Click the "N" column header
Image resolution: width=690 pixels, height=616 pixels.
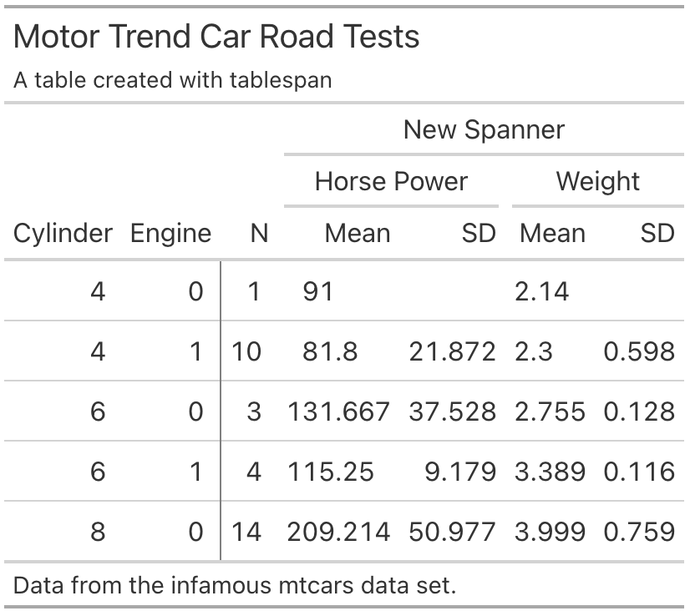click(259, 233)
